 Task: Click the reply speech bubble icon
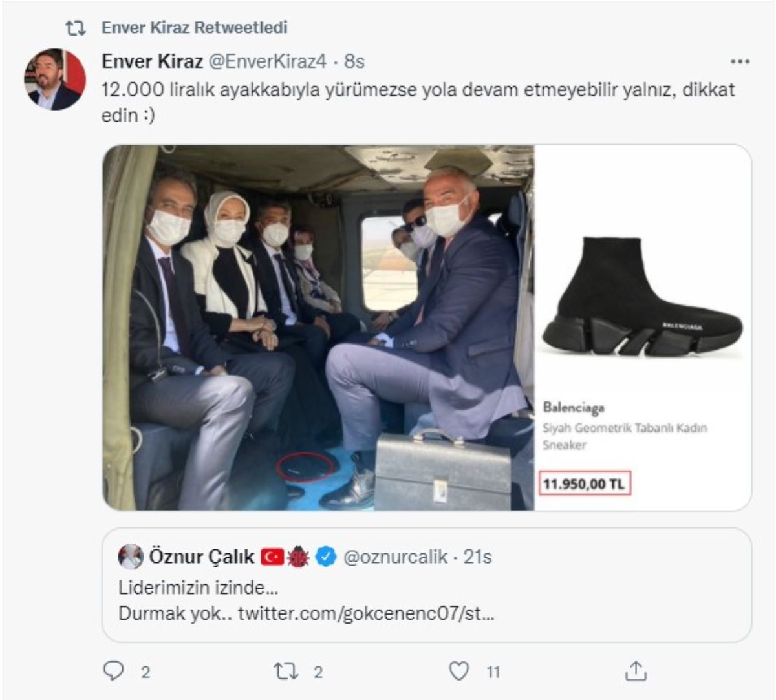coord(114,672)
